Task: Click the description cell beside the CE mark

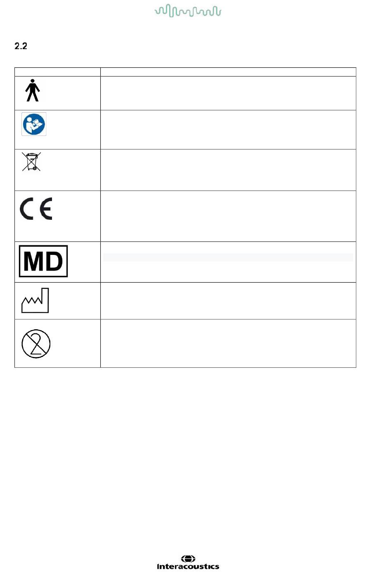Action: click(228, 216)
